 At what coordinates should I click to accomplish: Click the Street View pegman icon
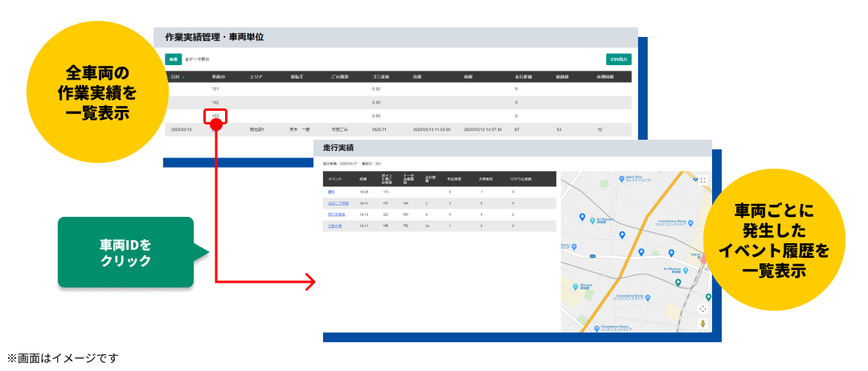(x=702, y=323)
